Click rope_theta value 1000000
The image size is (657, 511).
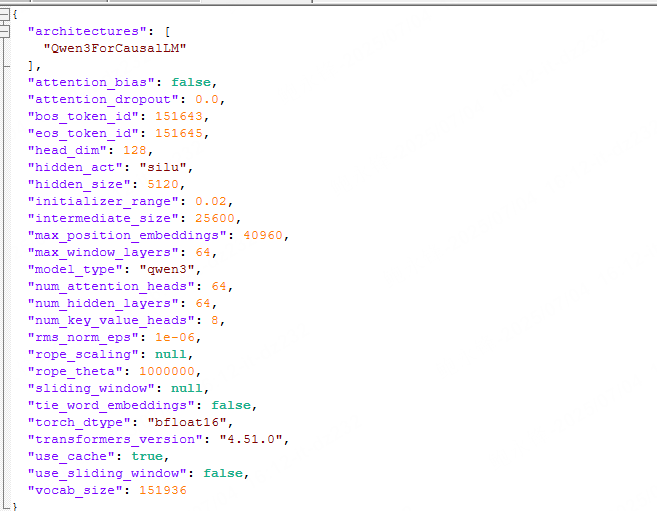coord(167,372)
